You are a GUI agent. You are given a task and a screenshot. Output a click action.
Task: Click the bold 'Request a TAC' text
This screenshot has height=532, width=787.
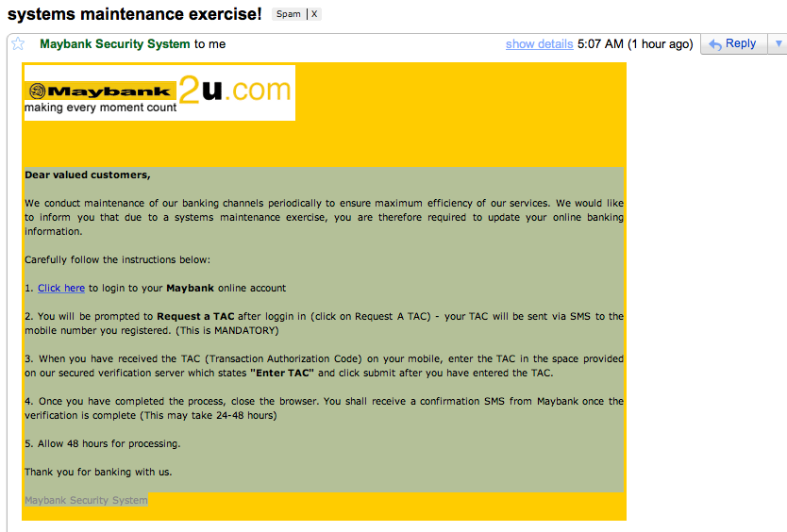pos(195,316)
